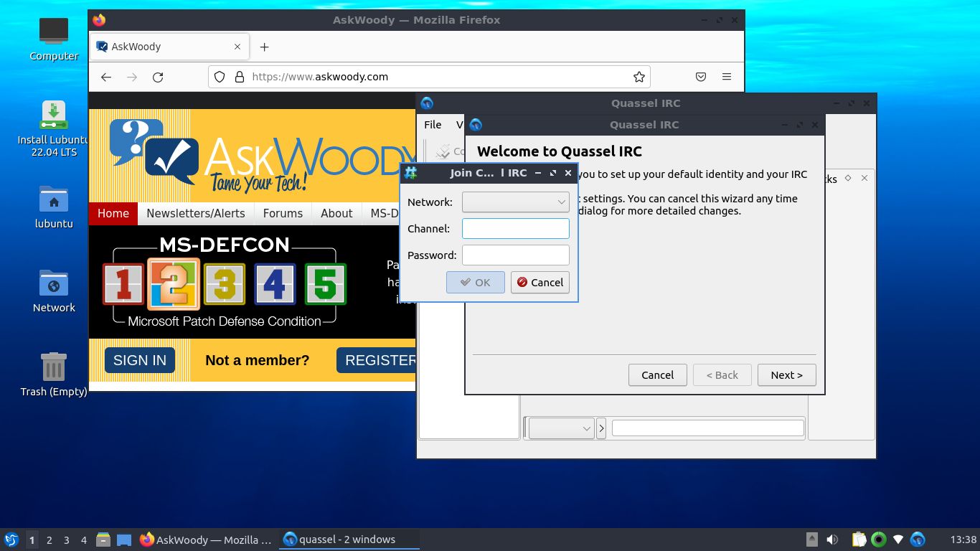The image size is (980, 551).
Task: Switch to virtual desktop 4
Action: tap(84, 540)
